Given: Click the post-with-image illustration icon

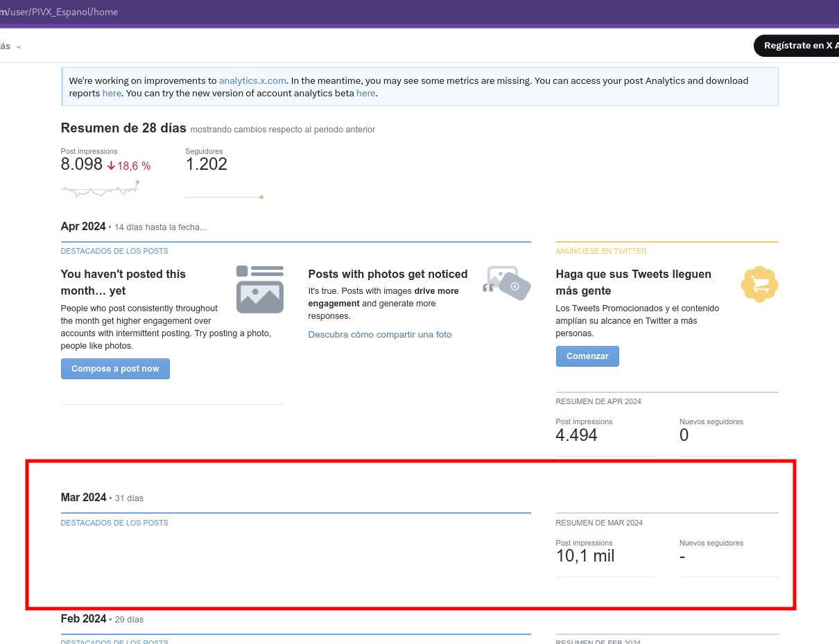Looking at the screenshot, I should [x=260, y=289].
